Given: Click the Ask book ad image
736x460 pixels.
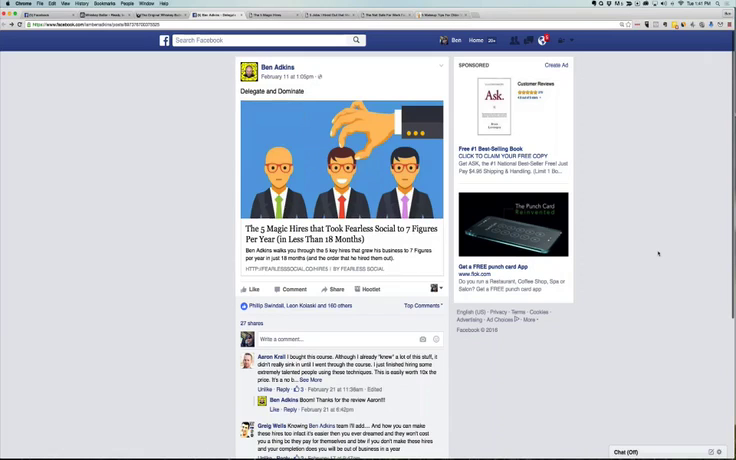Looking at the screenshot, I should 494,107.
